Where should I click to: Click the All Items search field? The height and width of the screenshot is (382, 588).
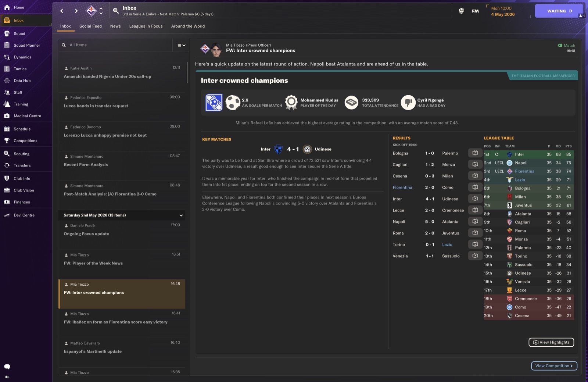coord(115,45)
